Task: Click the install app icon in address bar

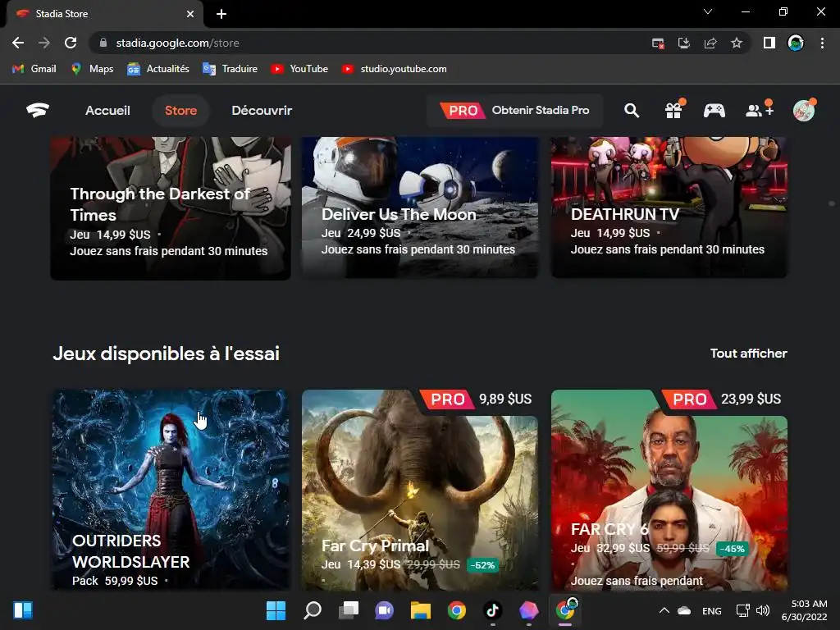Action: click(684, 43)
